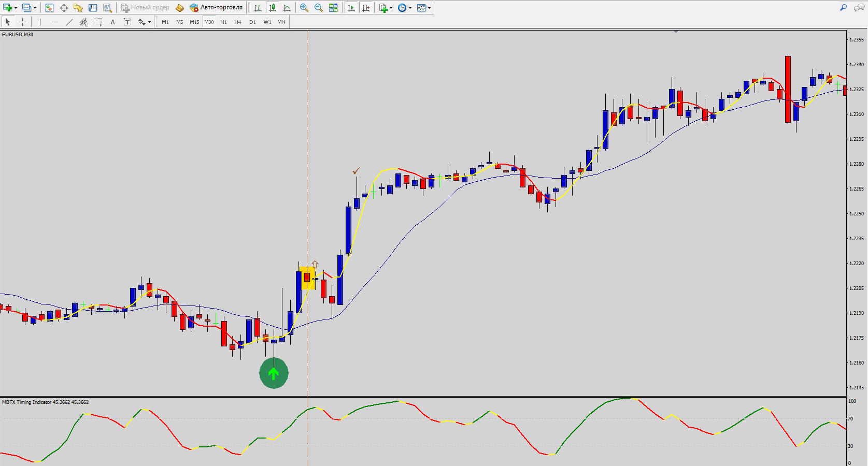This screenshot has height=466, width=868.
Task: Switch to H4 timeframe
Action: pyautogui.click(x=238, y=22)
